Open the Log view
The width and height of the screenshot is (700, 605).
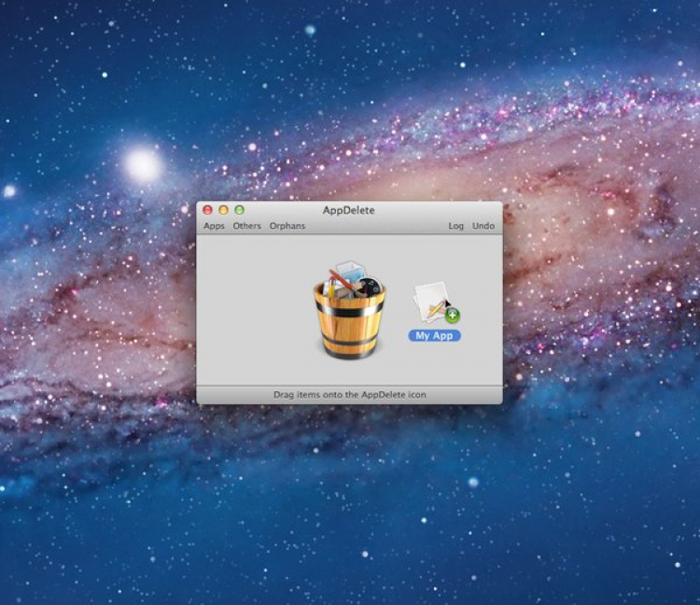[x=455, y=226]
